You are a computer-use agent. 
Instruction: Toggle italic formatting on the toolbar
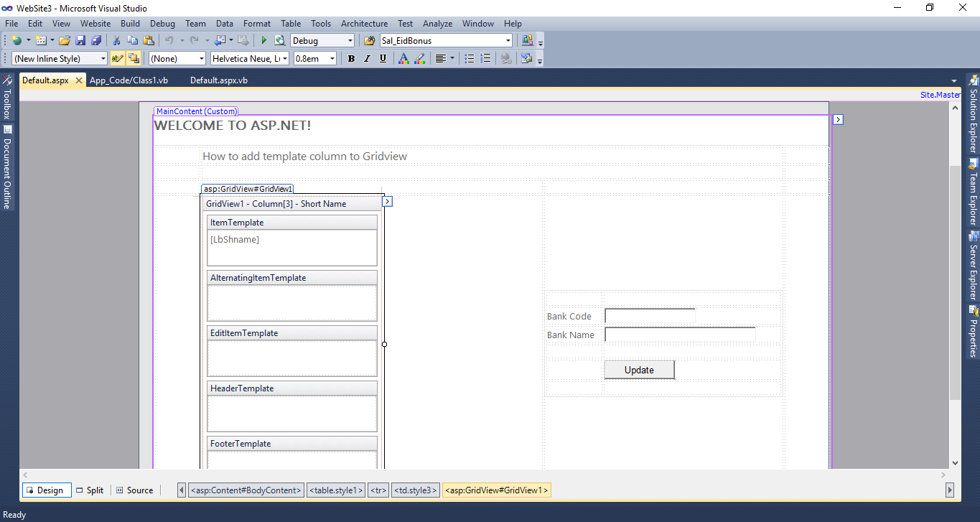tap(367, 58)
